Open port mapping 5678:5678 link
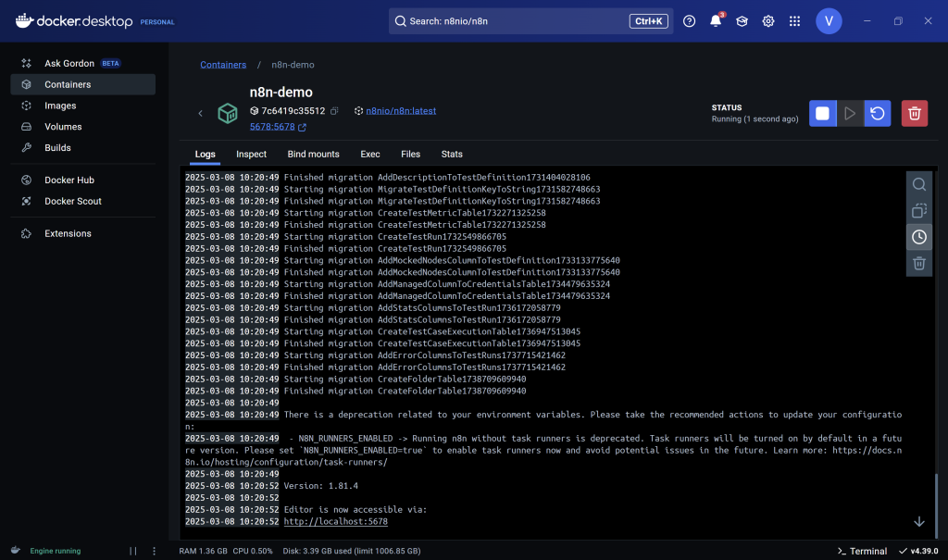 [x=272, y=127]
